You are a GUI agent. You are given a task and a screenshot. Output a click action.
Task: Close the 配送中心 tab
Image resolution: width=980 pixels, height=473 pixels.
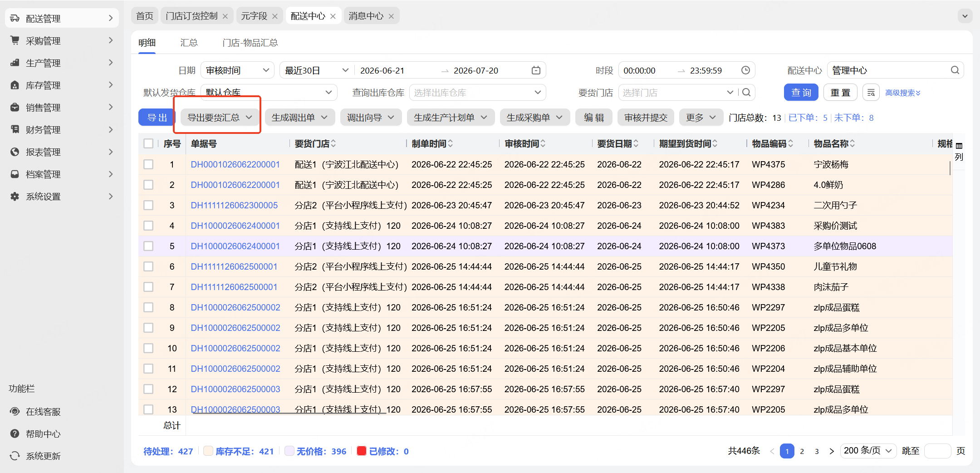333,16
